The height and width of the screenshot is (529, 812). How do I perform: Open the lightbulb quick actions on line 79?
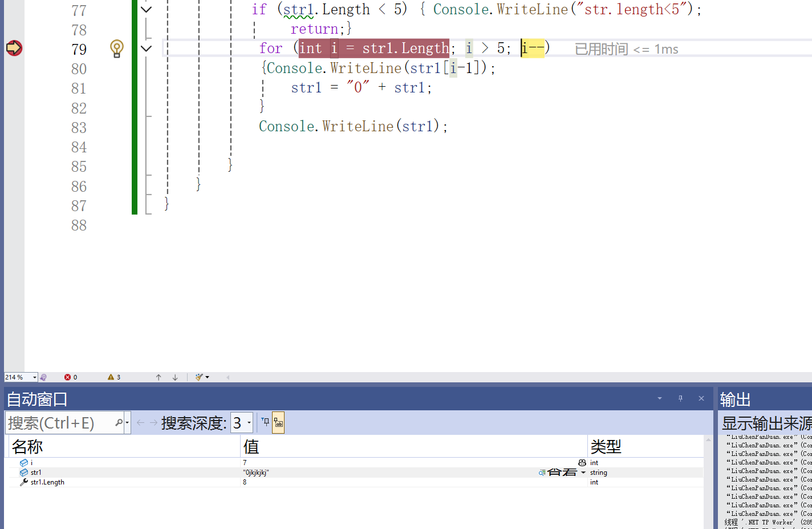click(117, 49)
